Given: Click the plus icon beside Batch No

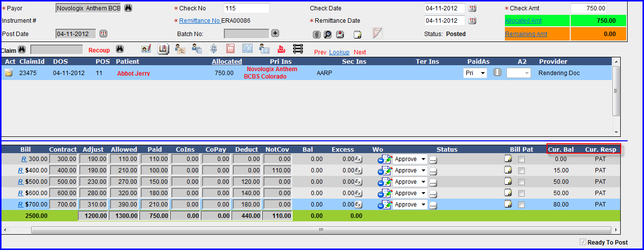Looking at the screenshot, I should [x=275, y=34].
